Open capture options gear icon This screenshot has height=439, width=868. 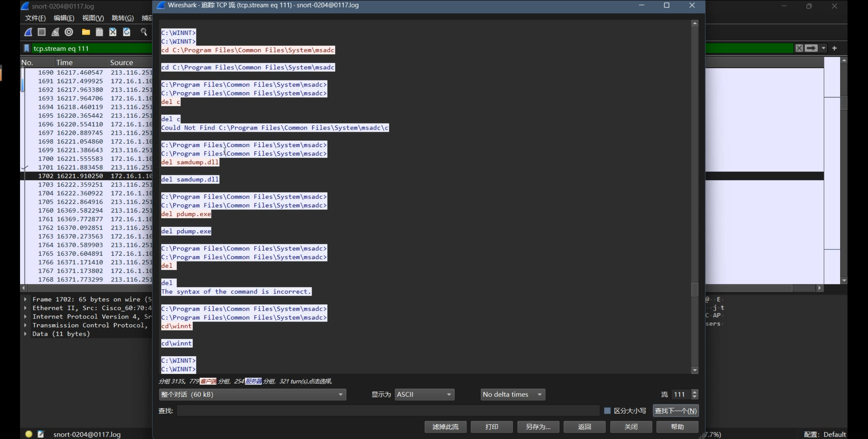click(x=69, y=32)
